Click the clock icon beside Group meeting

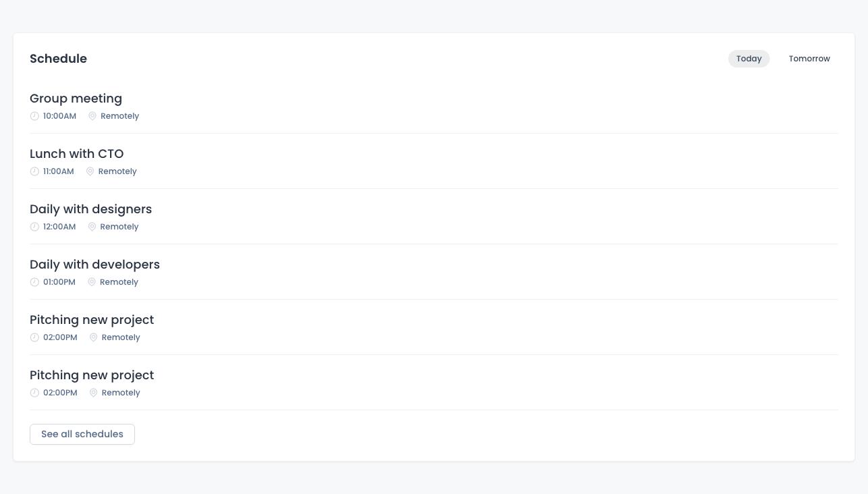click(34, 115)
